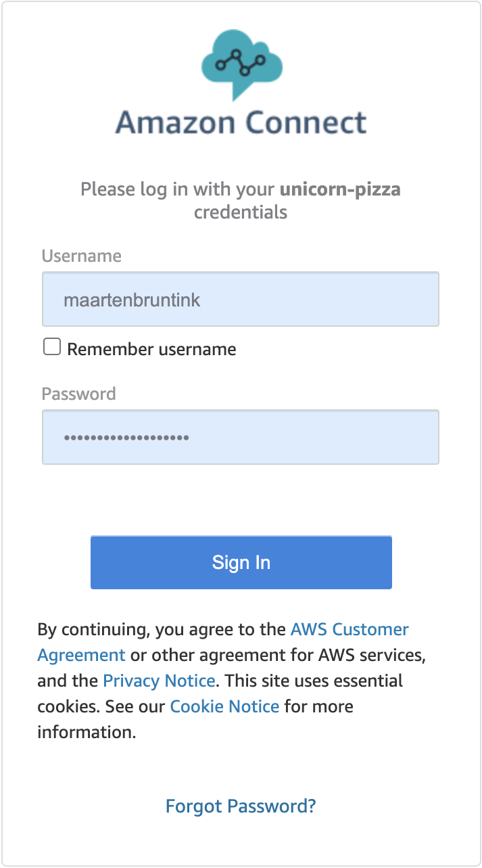Click the Username field label

82,256
